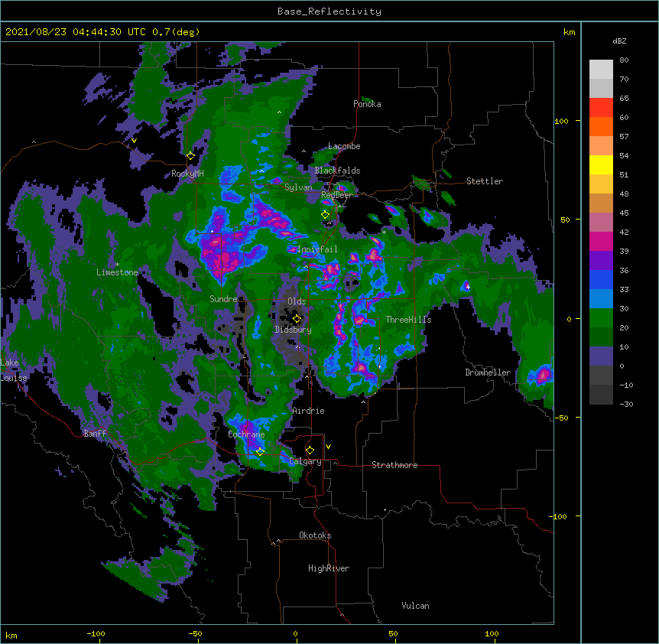Viewport: 659px width, 644px height.
Task: Click the HighRiver label
Action: tap(329, 568)
